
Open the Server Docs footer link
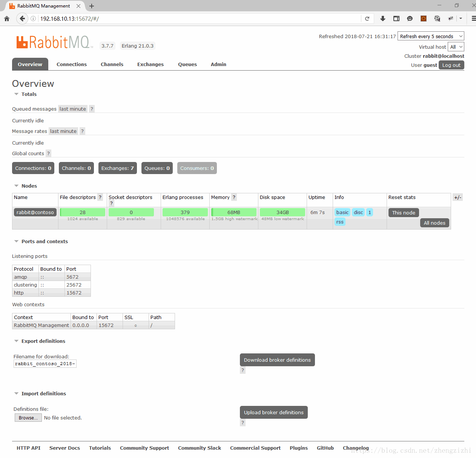click(64, 448)
